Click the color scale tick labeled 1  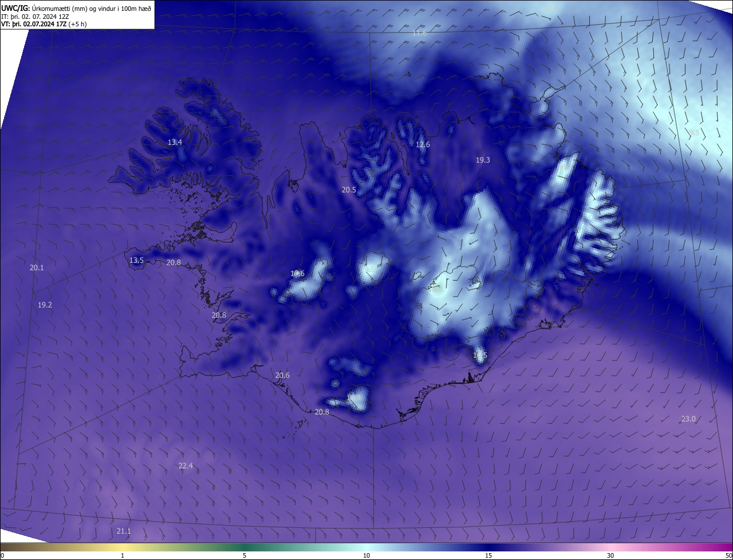tap(123, 555)
